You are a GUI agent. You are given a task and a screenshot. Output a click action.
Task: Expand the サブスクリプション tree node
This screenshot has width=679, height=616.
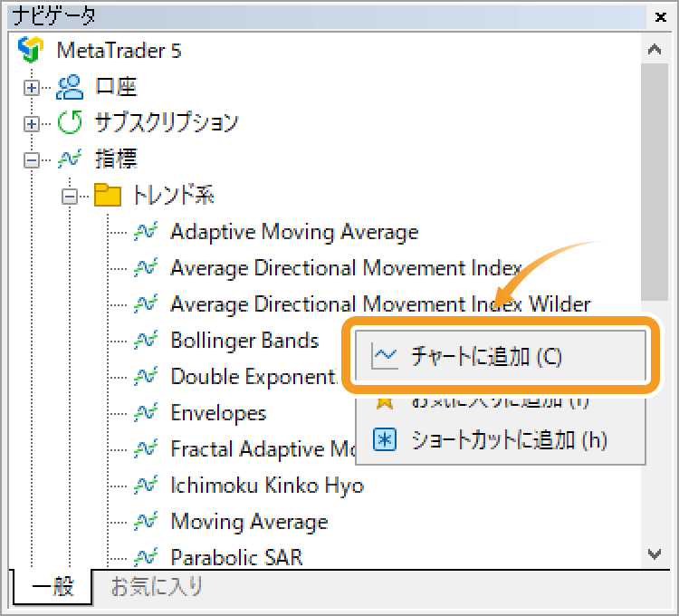pyautogui.click(x=31, y=124)
